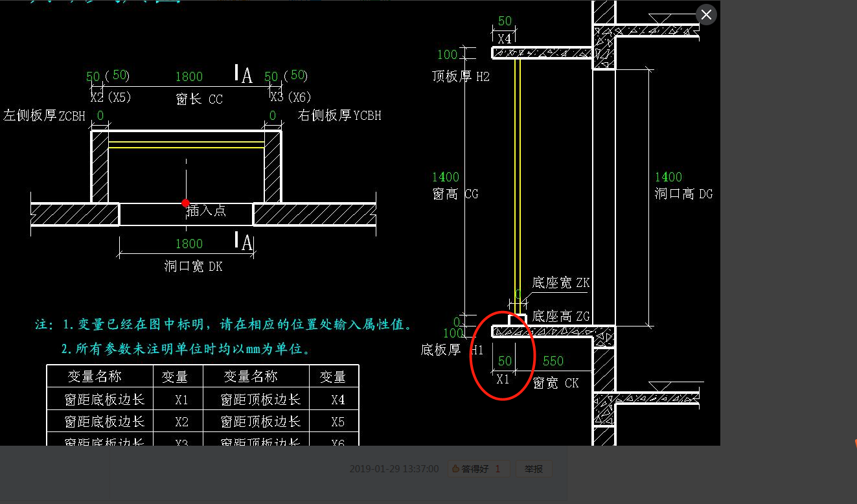The width and height of the screenshot is (857, 504).
Task: Click 窗距顶板边长 in the X4 table row
Action: (261, 400)
